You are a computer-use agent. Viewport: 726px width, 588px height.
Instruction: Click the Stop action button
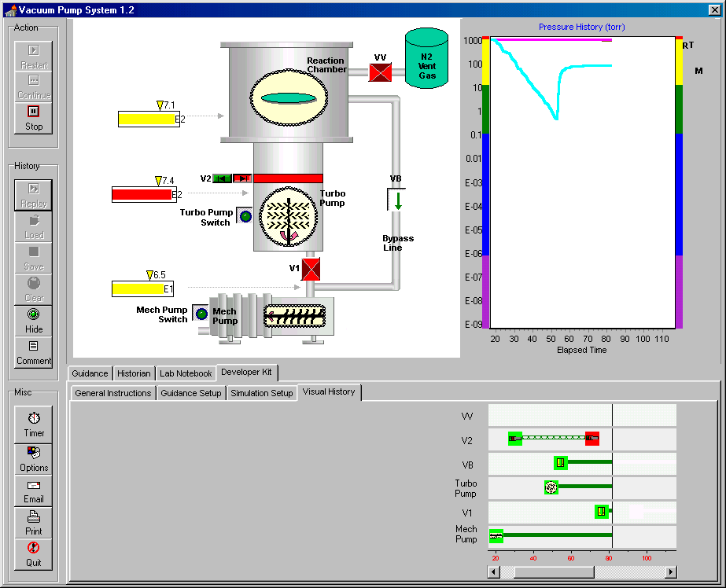coord(33,119)
